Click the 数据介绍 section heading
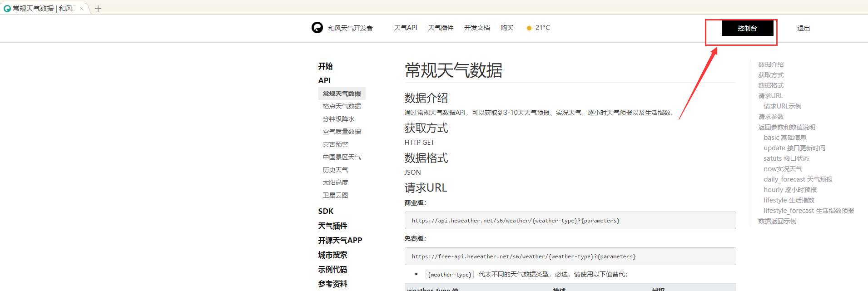The height and width of the screenshot is (291, 868). 426,98
